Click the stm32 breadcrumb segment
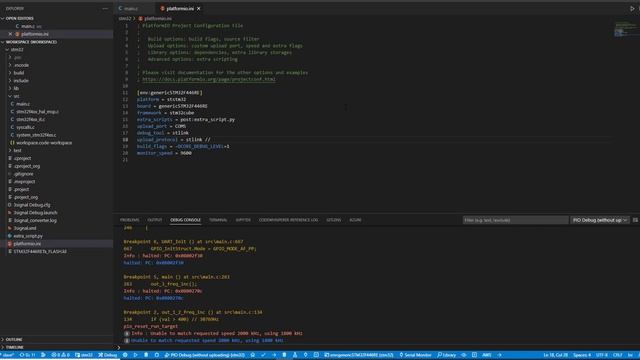The image size is (640, 360). (x=125, y=19)
